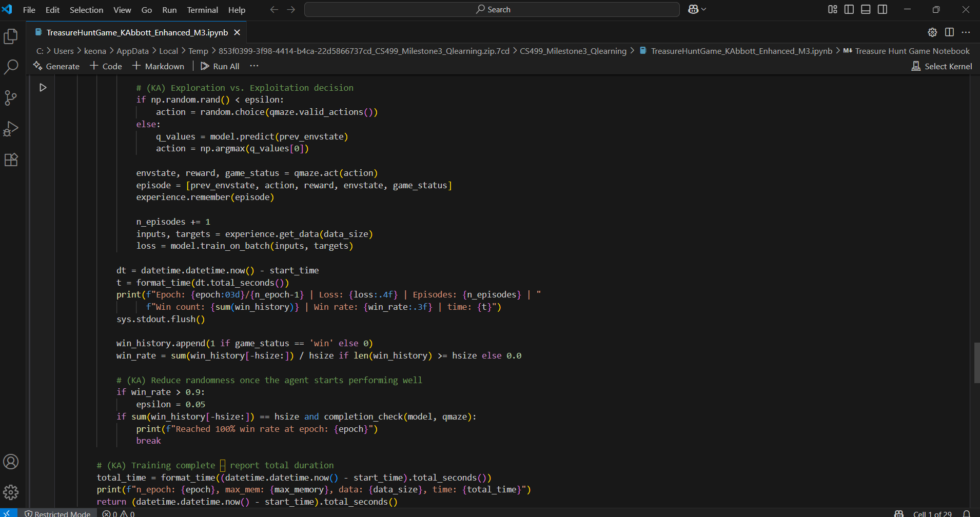This screenshot has width=980, height=517.
Task: Click 'experience.remember(episode)' line
Action: (x=205, y=197)
